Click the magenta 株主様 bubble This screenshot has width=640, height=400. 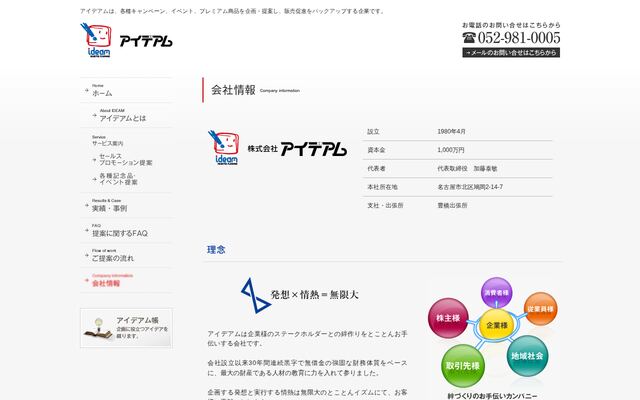[x=448, y=318]
